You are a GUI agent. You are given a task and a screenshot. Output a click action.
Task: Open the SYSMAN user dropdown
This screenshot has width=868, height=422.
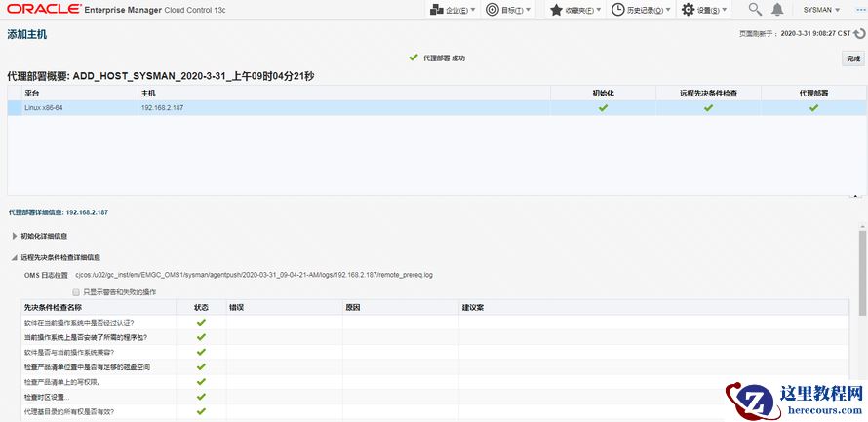(x=821, y=10)
